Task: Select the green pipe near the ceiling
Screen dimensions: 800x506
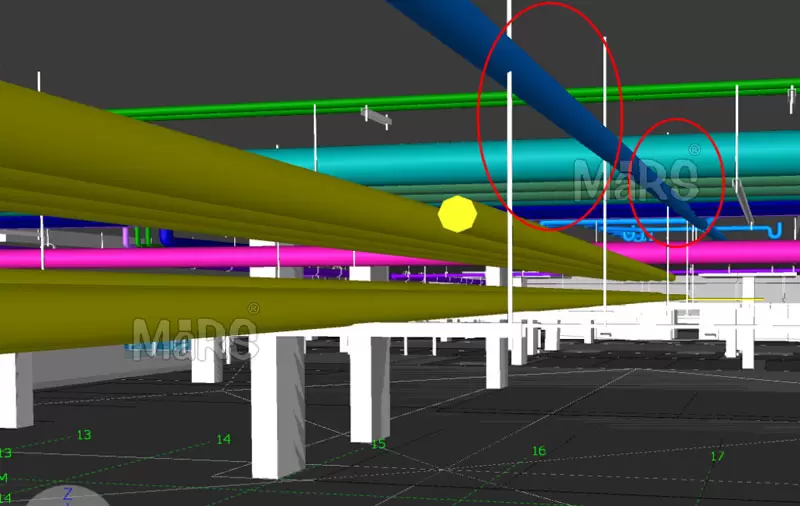Action: [x=300, y=105]
